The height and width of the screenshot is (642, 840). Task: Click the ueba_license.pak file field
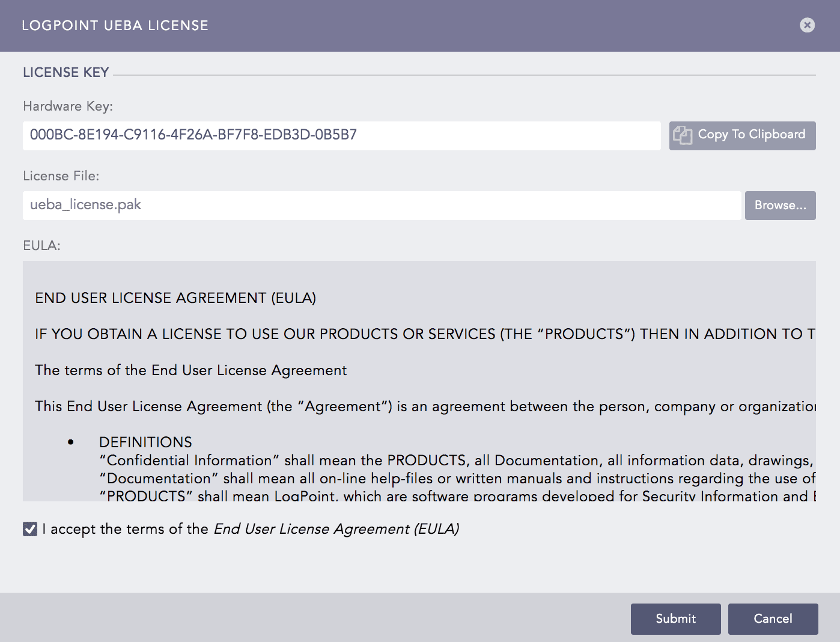(x=382, y=205)
